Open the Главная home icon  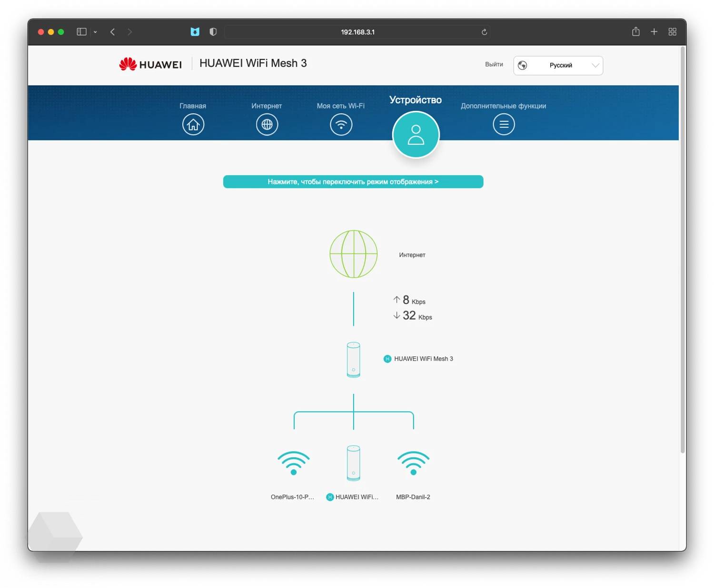193,125
